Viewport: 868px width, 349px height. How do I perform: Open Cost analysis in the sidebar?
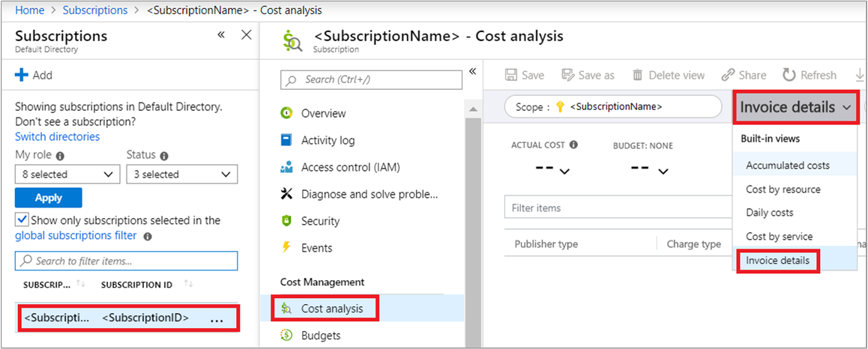(x=331, y=309)
